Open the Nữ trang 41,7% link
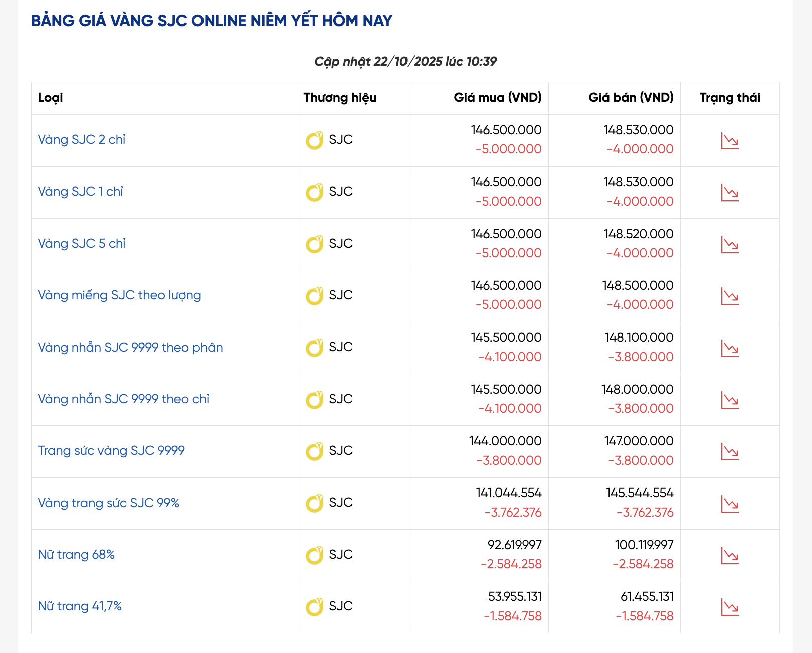812x653 pixels. point(80,606)
